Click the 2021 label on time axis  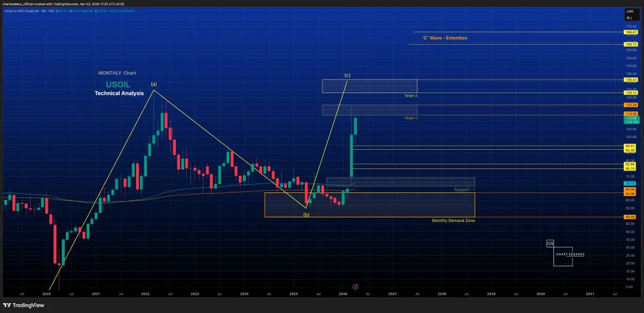click(x=96, y=294)
